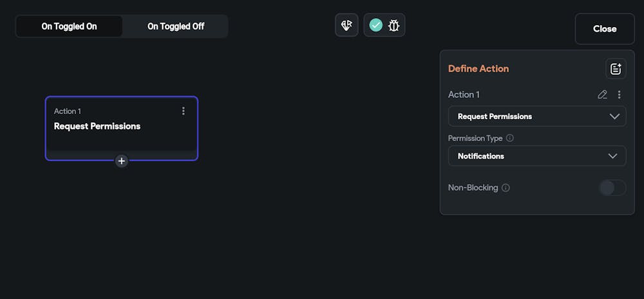Image resolution: width=644 pixels, height=299 pixels.
Task: Click the green checkmark status icon
Action: click(x=376, y=25)
